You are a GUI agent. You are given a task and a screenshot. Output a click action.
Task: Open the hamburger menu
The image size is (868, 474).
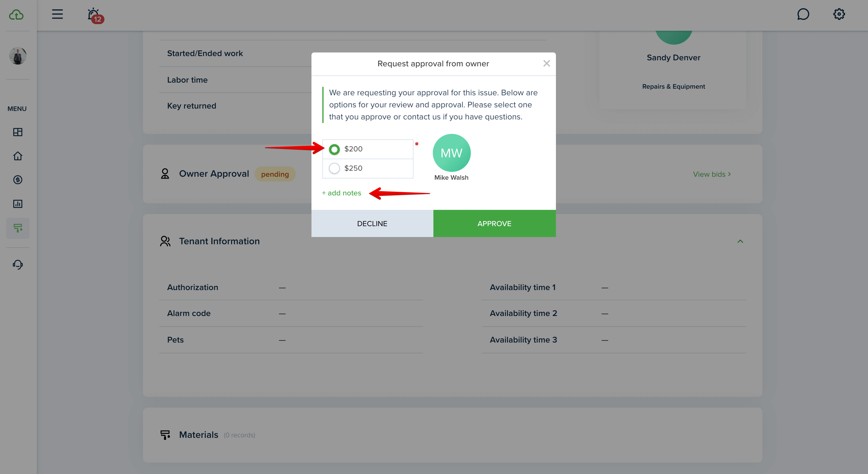point(57,14)
